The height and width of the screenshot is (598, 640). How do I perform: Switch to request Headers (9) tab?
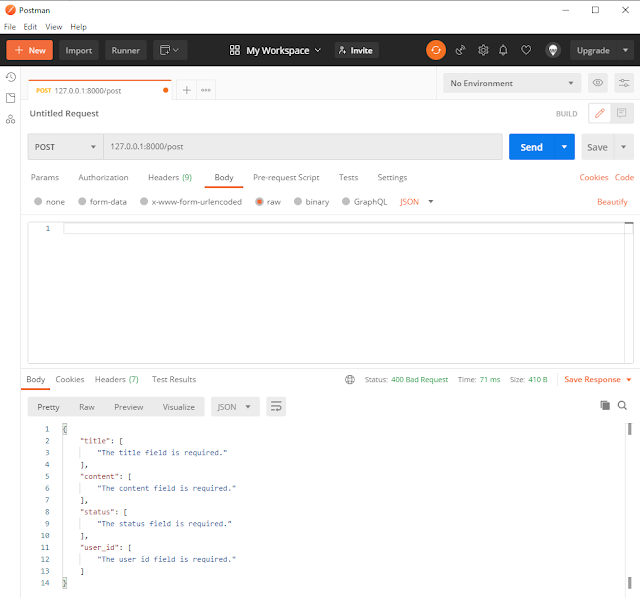pyautogui.click(x=170, y=178)
